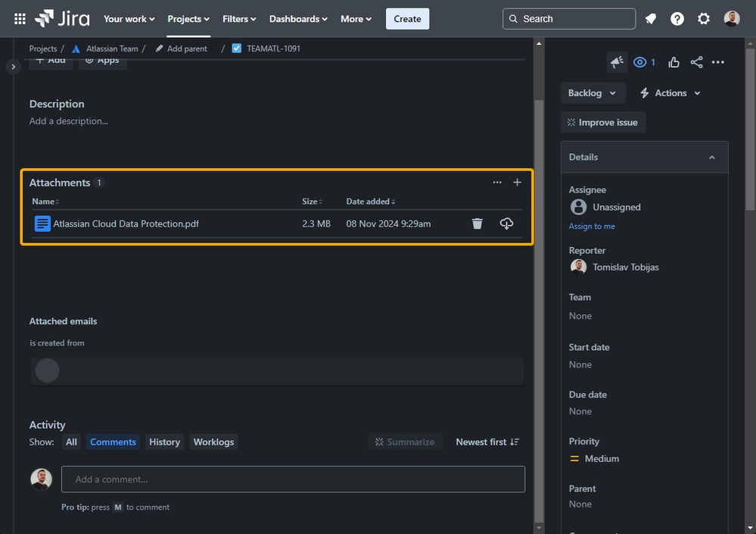Screen dimensions: 756x534
Task: Collapse the Details panel
Action: 711,158
